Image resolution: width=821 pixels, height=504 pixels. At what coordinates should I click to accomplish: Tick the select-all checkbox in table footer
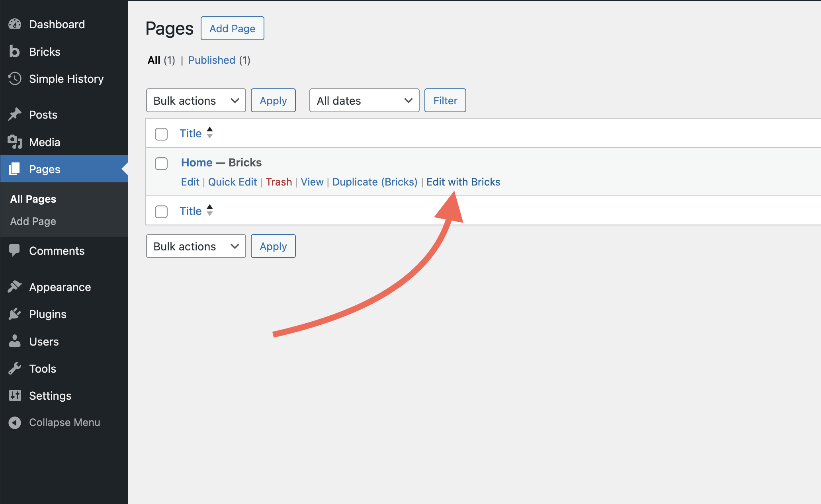161,212
